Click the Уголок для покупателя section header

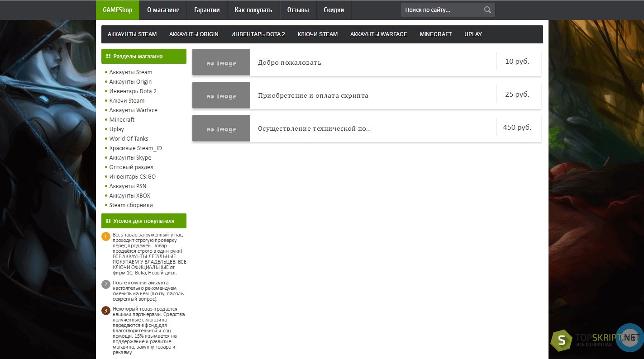click(144, 221)
